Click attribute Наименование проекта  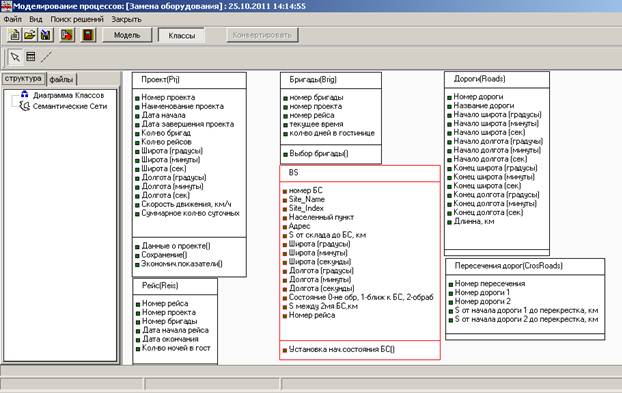(x=183, y=106)
